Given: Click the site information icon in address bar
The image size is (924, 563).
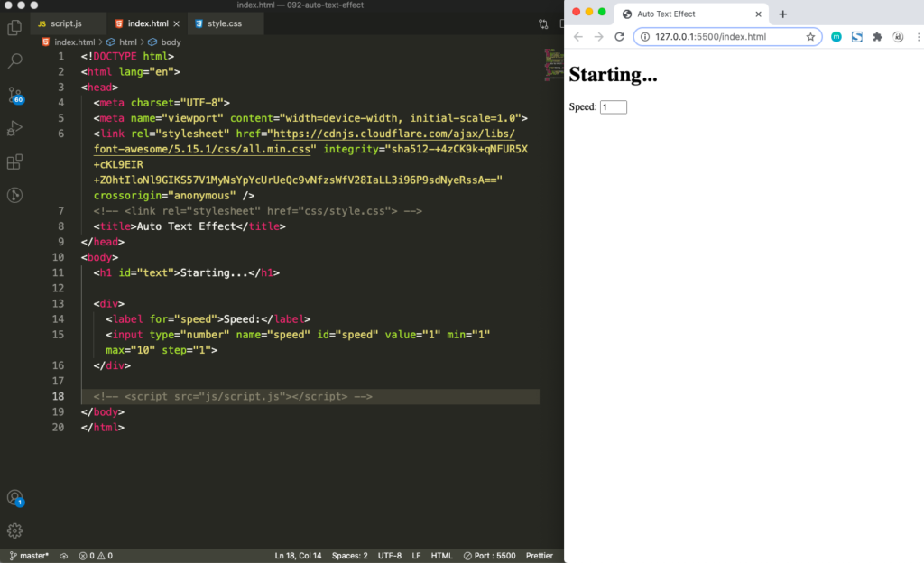Looking at the screenshot, I should point(645,36).
